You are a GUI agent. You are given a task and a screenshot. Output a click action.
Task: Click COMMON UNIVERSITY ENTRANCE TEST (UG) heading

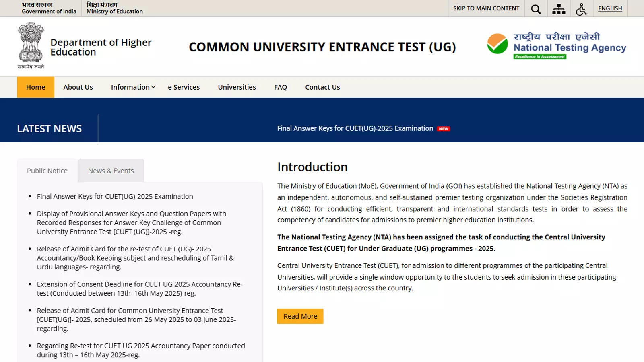click(322, 47)
